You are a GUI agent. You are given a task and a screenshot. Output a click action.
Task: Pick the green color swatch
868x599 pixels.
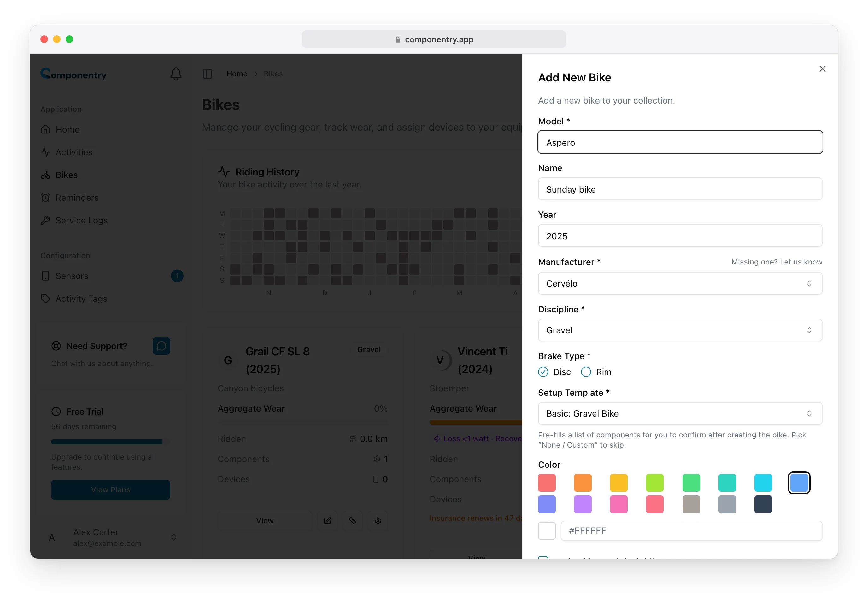tap(691, 483)
